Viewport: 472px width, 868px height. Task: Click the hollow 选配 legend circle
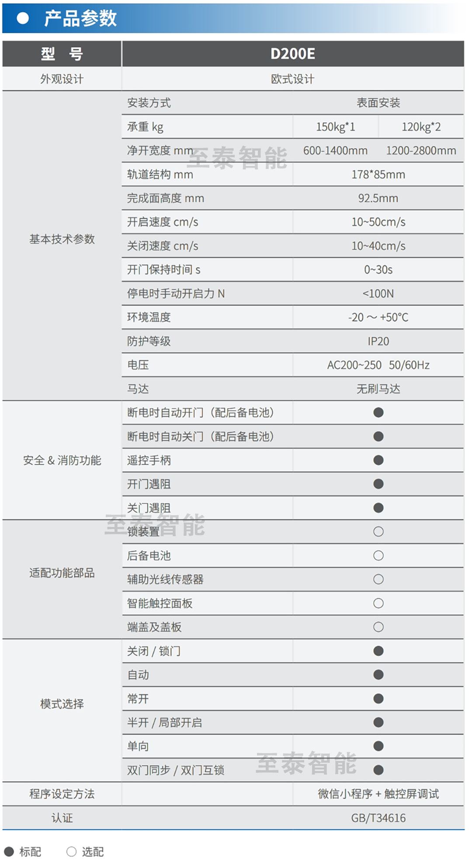[x=71, y=851]
